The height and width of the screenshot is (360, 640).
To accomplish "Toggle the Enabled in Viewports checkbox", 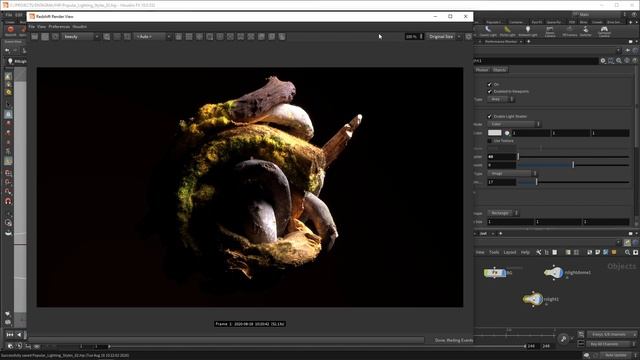I will 489,91.
